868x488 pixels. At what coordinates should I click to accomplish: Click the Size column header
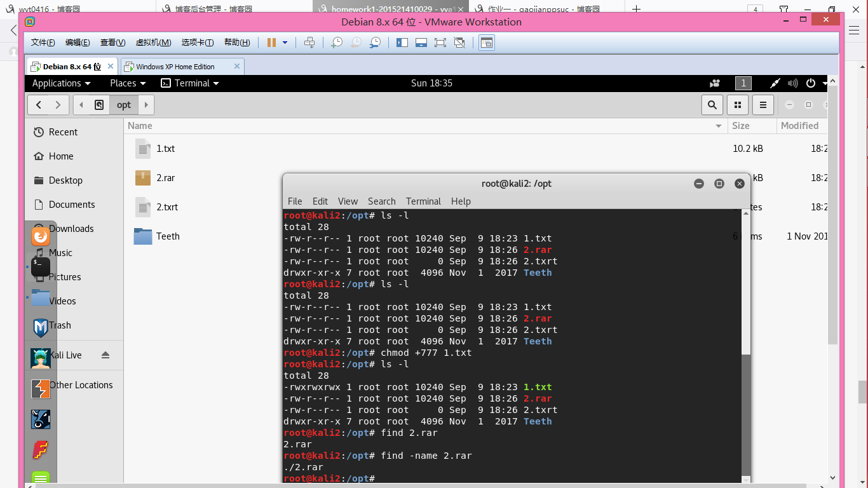pos(752,126)
